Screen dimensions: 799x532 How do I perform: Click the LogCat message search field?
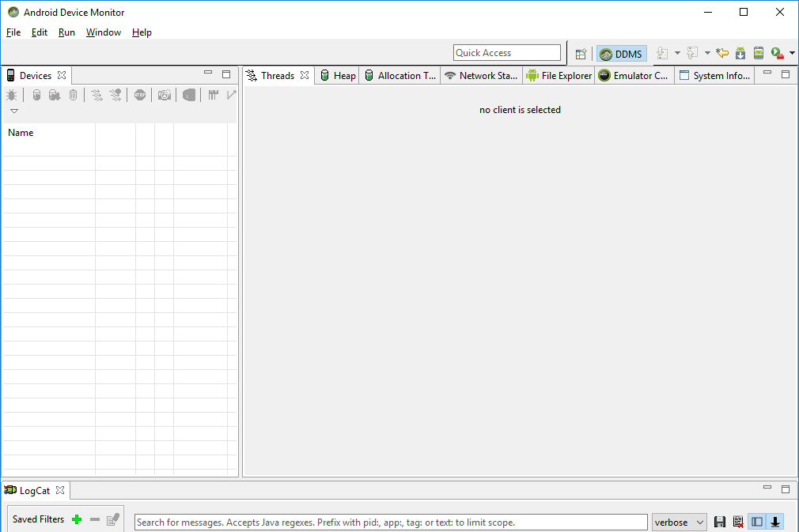coord(391,523)
